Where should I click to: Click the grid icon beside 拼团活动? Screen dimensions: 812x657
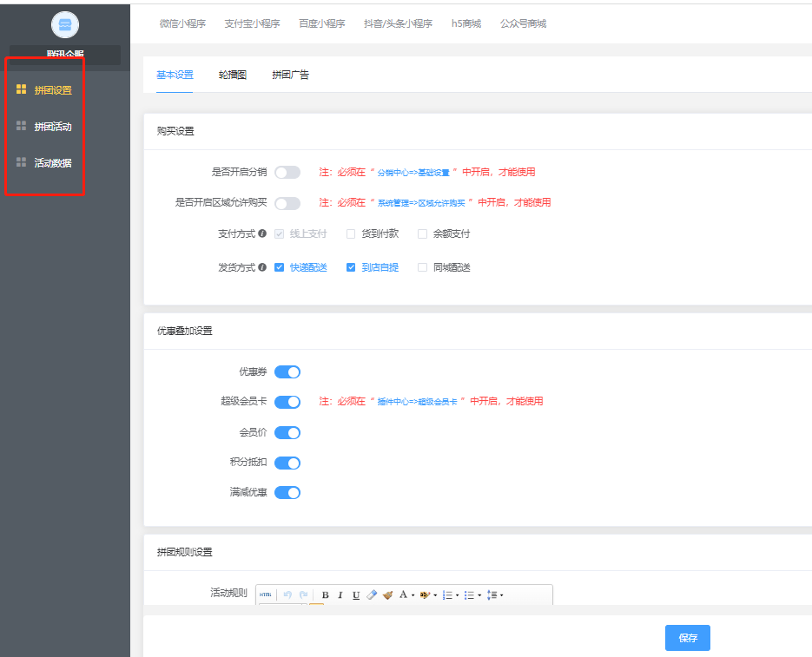pos(21,126)
